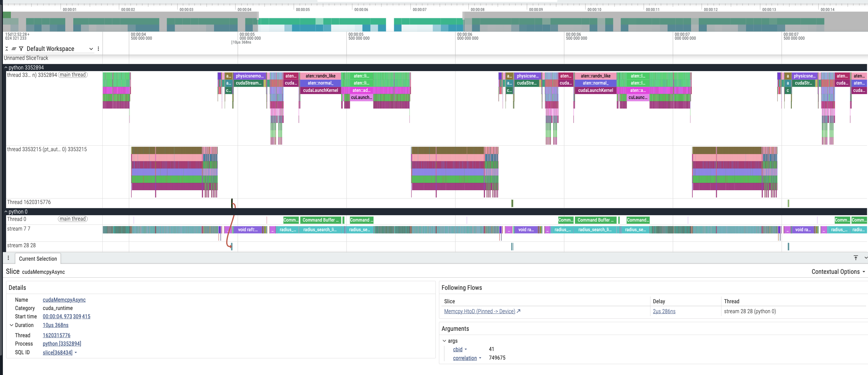Click the track filter funnel icon
This screenshot has width=868, height=375.
coord(21,49)
